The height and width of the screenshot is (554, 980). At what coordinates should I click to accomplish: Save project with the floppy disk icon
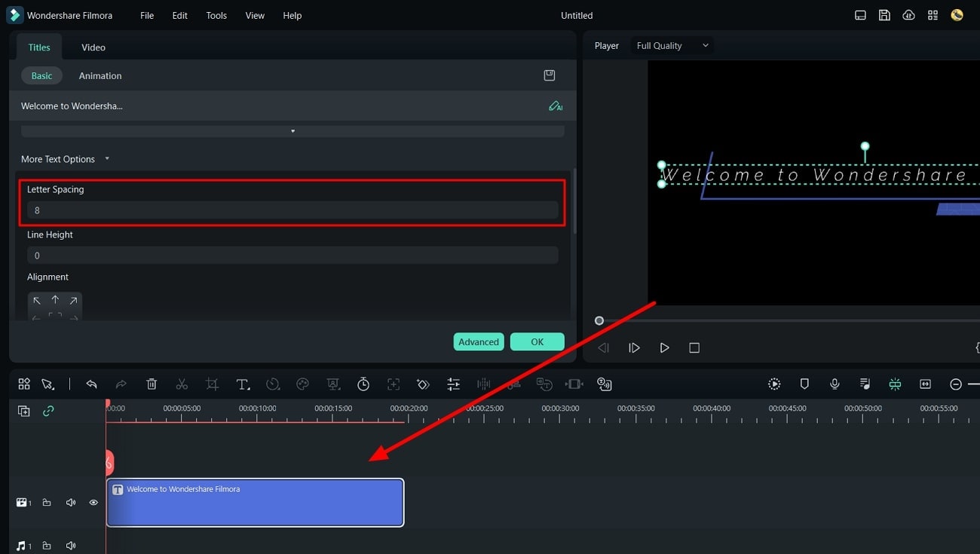884,15
